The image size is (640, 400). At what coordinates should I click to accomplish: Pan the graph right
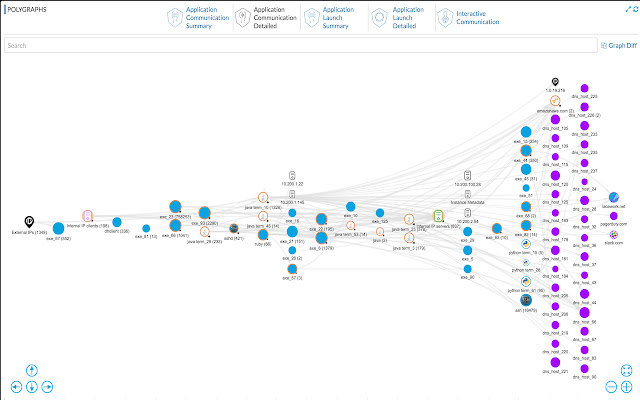point(47,387)
